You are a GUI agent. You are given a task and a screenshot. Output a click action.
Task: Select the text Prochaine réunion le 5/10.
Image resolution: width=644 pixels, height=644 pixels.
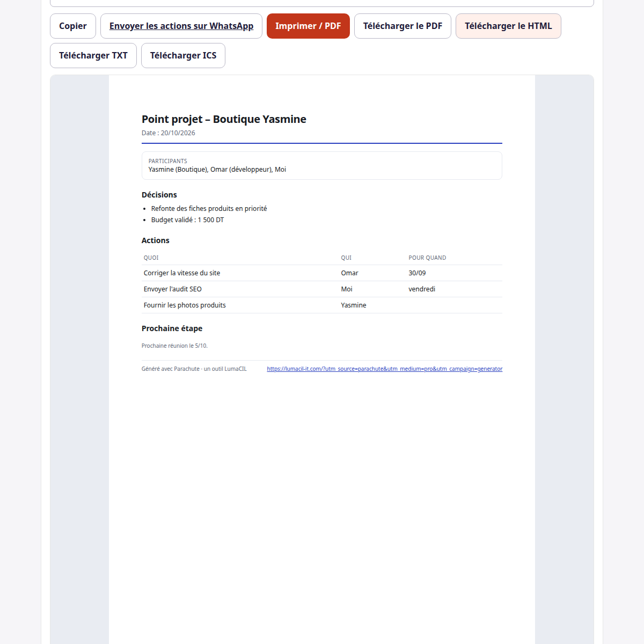(174, 346)
